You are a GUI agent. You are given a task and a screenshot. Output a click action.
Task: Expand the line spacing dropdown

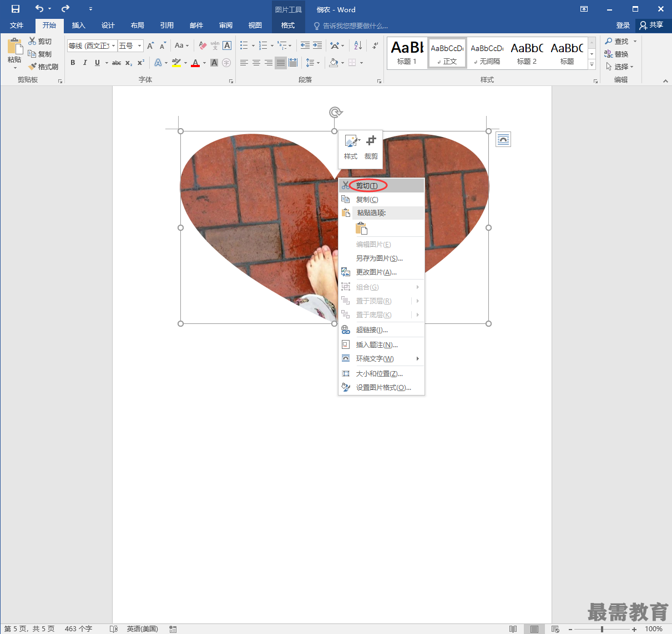pyautogui.click(x=318, y=63)
